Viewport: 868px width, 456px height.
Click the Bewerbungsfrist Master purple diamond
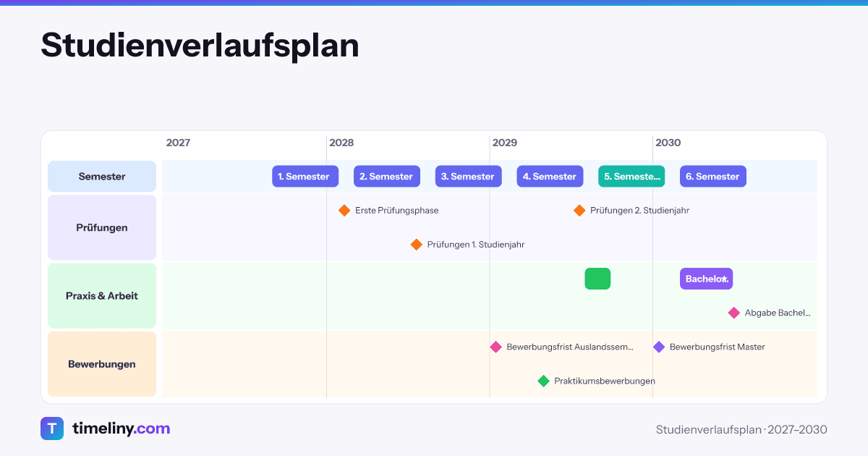(659, 347)
